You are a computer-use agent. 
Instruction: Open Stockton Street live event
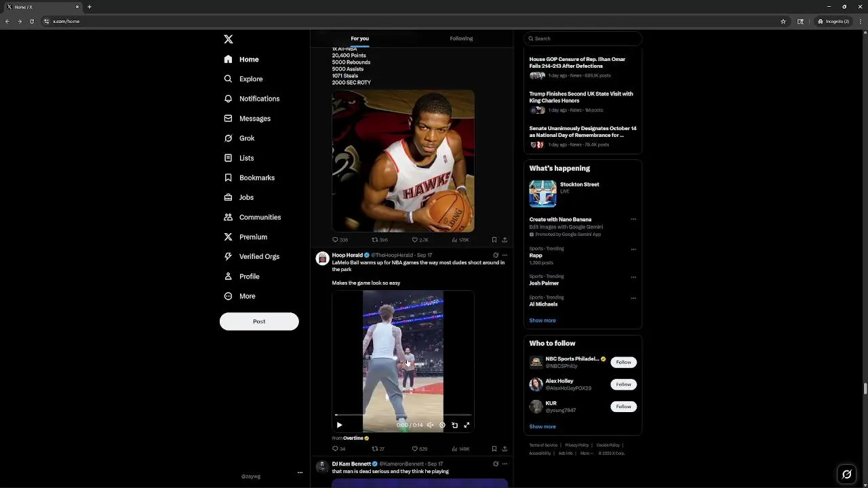[x=583, y=194]
